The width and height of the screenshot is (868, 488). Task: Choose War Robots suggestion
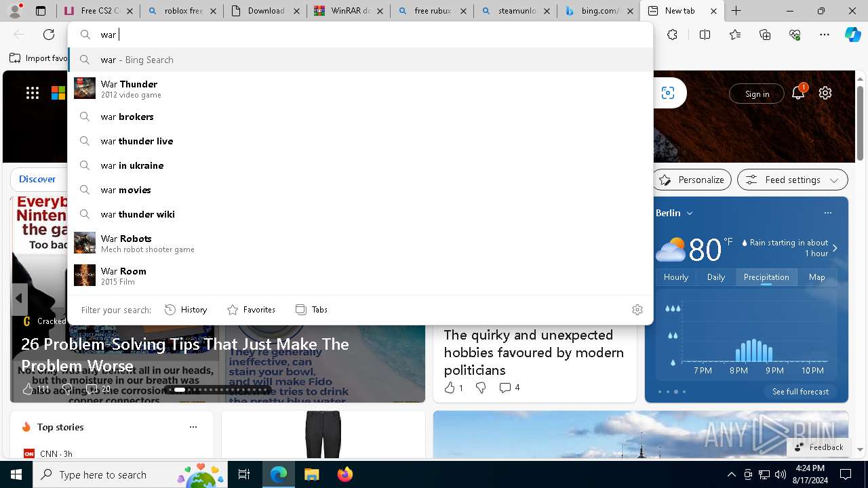tap(360, 243)
